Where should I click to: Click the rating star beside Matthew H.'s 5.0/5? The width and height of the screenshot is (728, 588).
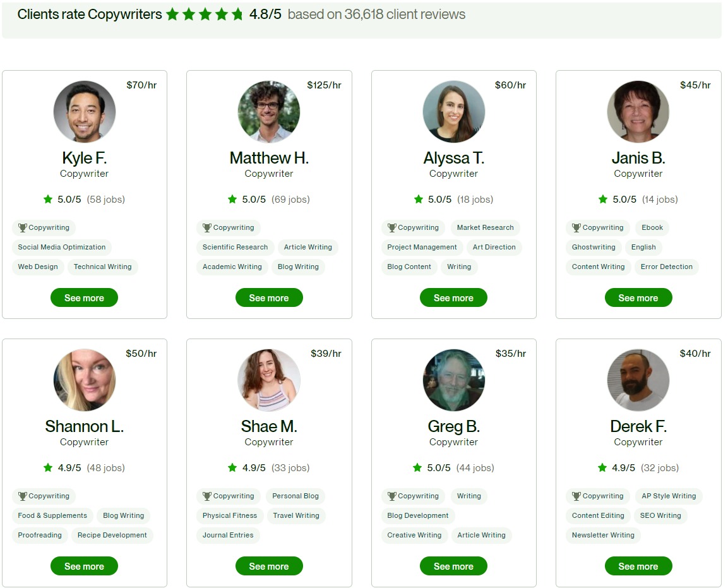pos(232,199)
